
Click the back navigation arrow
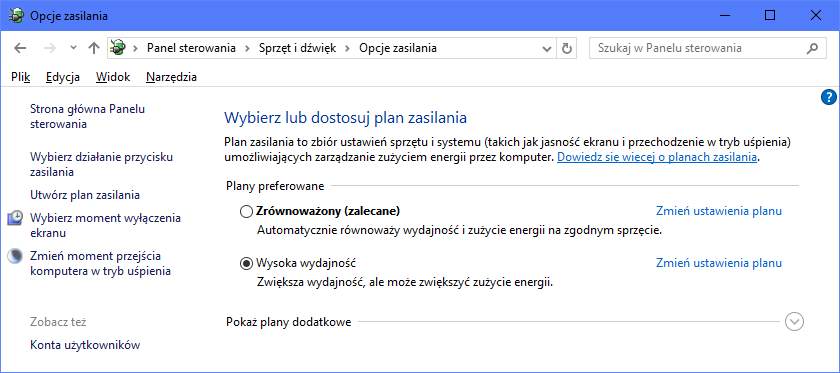coord(20,48)
